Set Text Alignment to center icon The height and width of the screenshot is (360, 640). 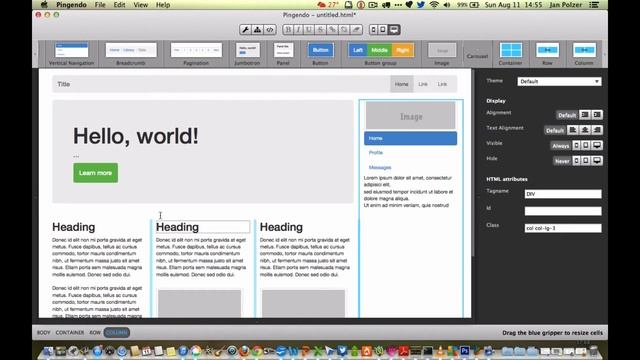click(x=585, y=130)
